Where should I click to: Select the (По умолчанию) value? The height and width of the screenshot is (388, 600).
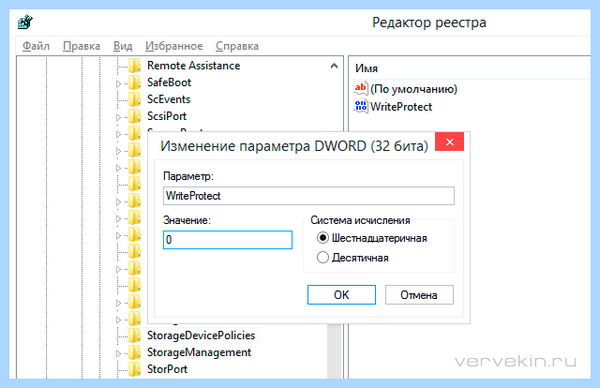click(x=414, y=89)
